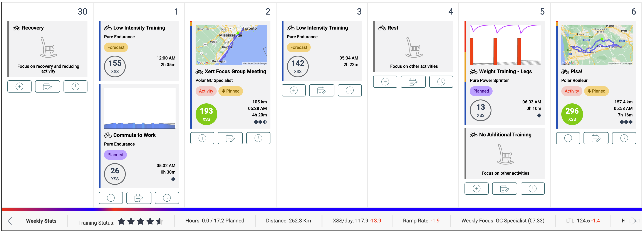Click the 296 XSS green circle
The height and width of the screenshot is (232, 644).
(x=572, y=114)
